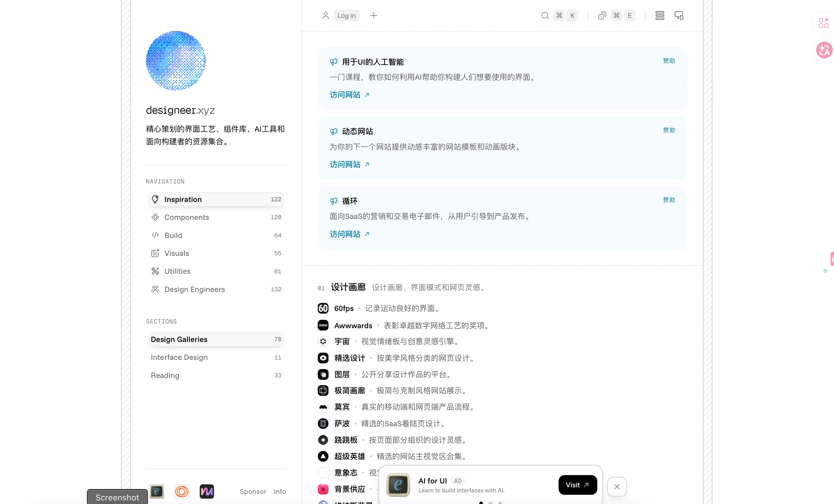834x504 pixels.
Task: Click the translate extension icon
Action: pos(824,50)
